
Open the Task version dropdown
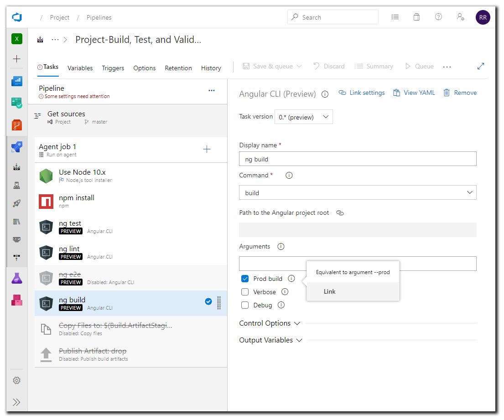click(303, 117)
